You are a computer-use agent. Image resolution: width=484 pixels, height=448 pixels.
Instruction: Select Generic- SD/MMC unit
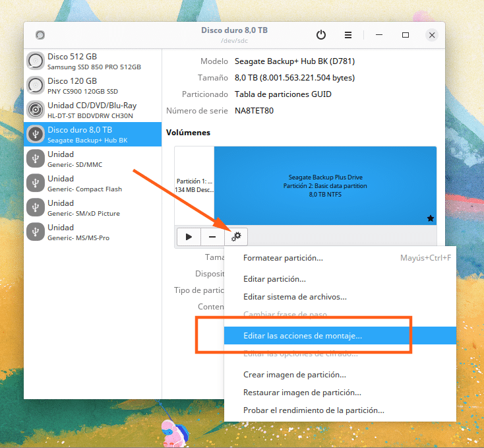pos(92,159)
